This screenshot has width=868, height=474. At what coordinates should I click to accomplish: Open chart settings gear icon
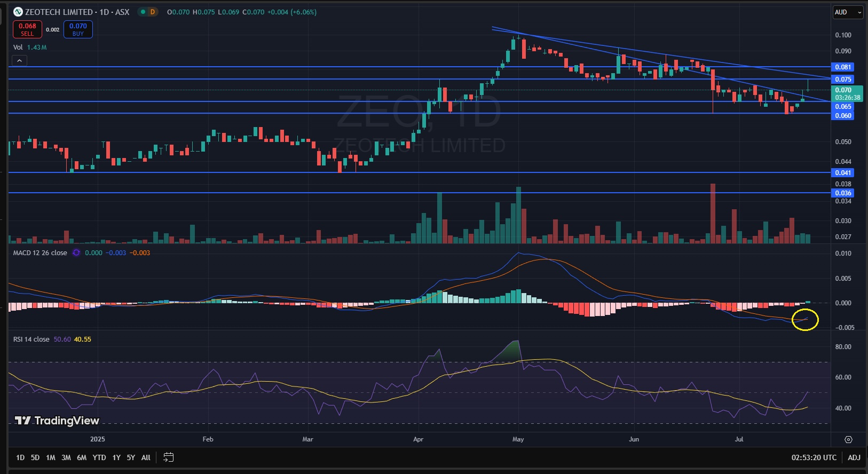click(848, 439)
